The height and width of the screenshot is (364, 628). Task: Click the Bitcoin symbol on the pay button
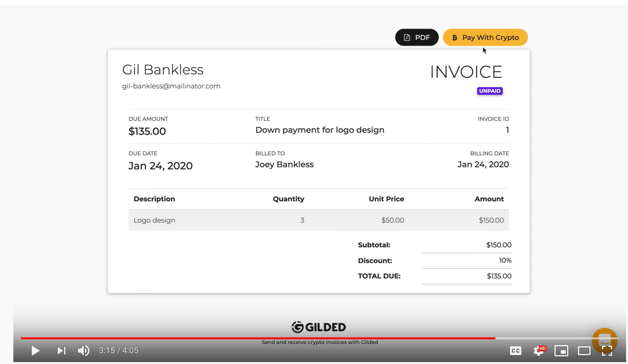pos(455,38)
